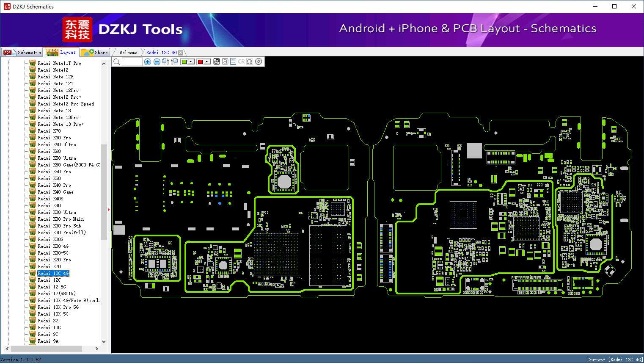Select Redmi K30-5G in the list
644x363 pixels.
click(x=53, y=253)
